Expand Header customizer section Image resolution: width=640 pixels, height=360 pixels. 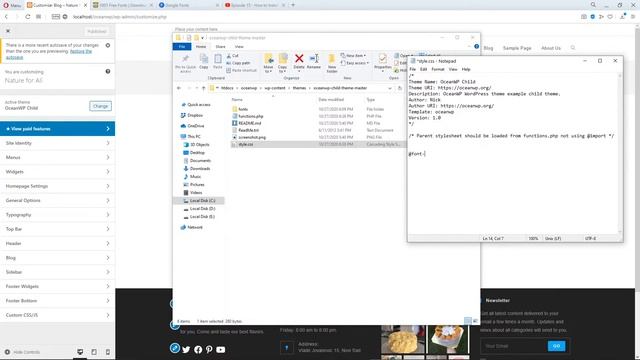pyautogui.click(x=57, y=243)
